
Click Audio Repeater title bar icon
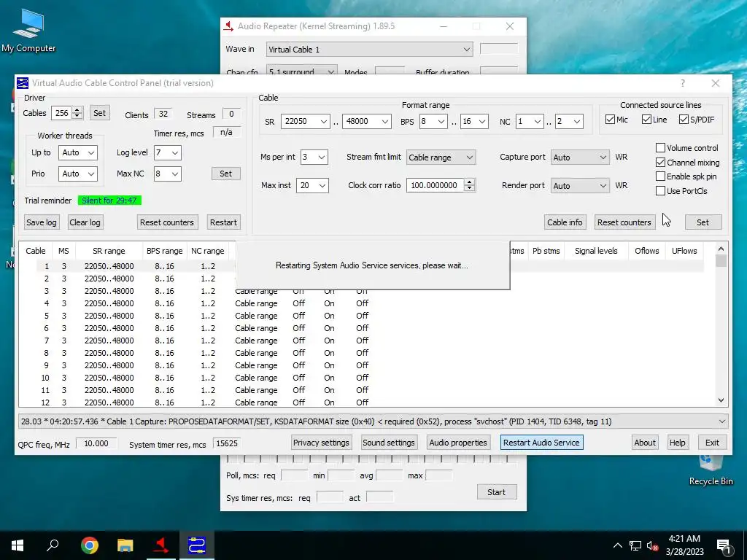click(x=228, y=26)
